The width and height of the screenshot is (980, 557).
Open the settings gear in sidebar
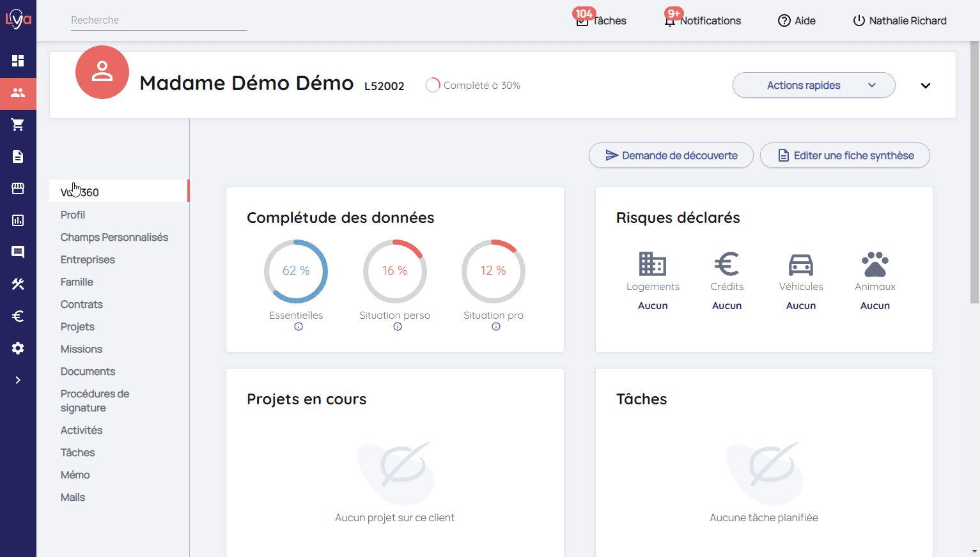point(18,348)
